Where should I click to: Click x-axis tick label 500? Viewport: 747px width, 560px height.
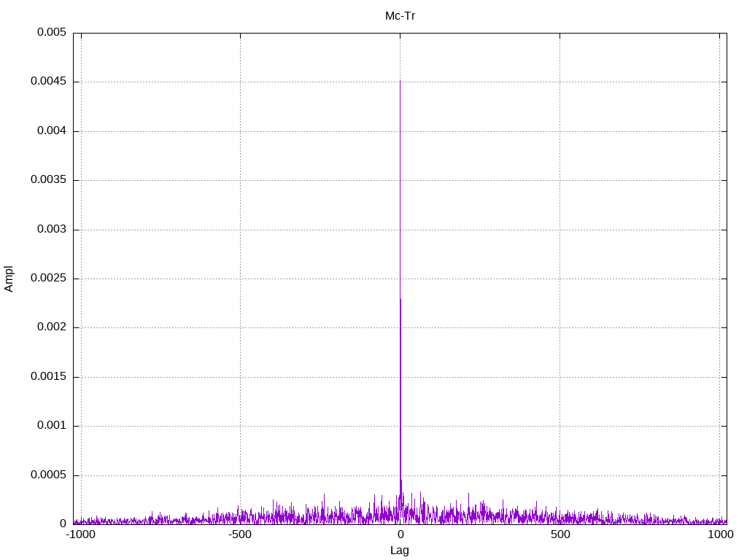coord(560,534)
